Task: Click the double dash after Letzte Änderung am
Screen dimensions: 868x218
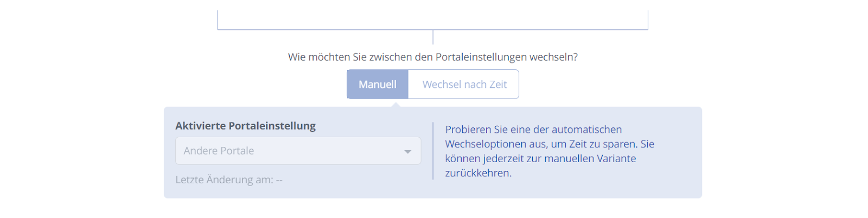Action: click(x=279, y=180)
